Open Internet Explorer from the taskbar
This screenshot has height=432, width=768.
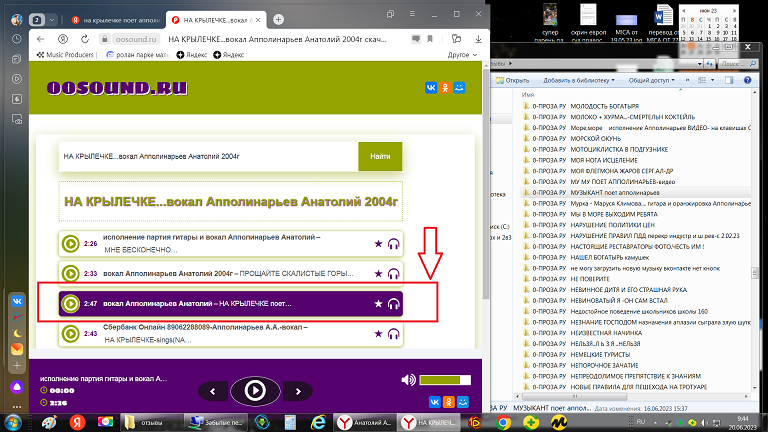318,422
